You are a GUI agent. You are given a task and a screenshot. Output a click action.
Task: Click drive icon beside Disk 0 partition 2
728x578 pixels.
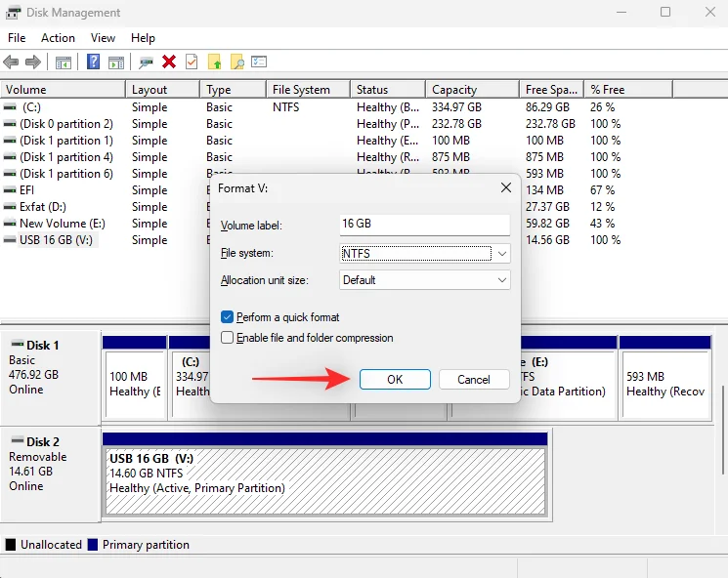pos(10,124)
